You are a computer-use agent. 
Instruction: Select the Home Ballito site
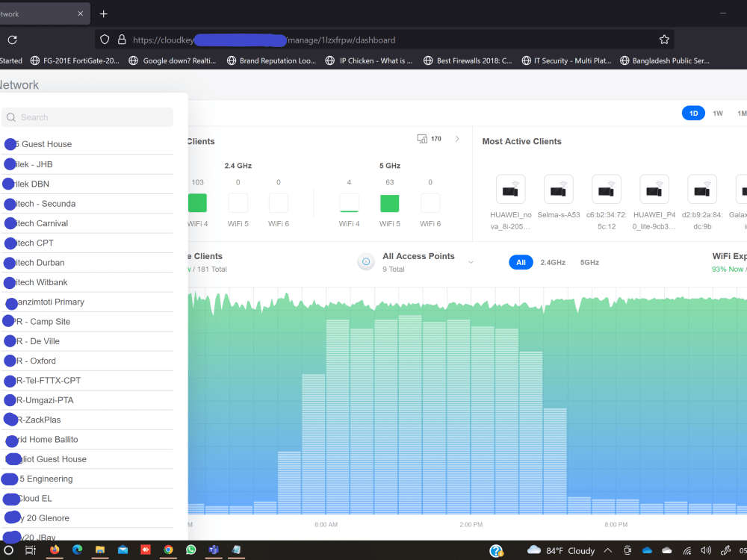[87, 440]
